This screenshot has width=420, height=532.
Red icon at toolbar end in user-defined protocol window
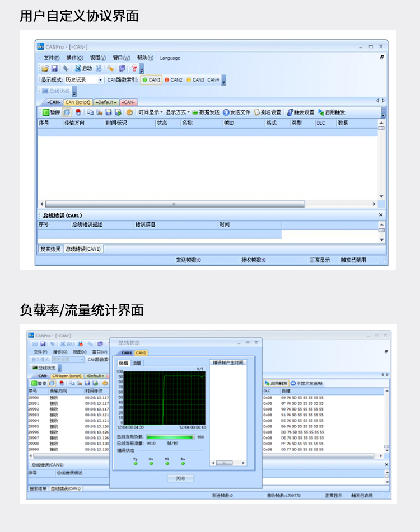point(134,69)
